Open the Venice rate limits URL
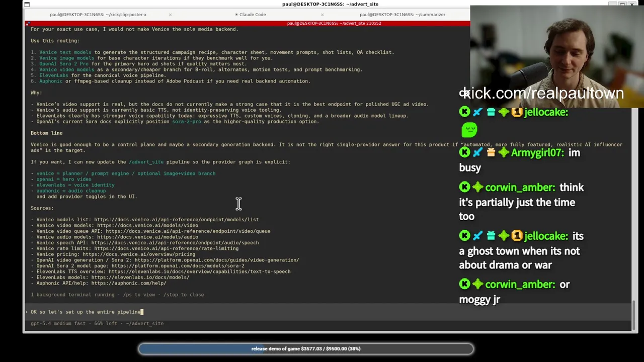 tap(166, 248)
